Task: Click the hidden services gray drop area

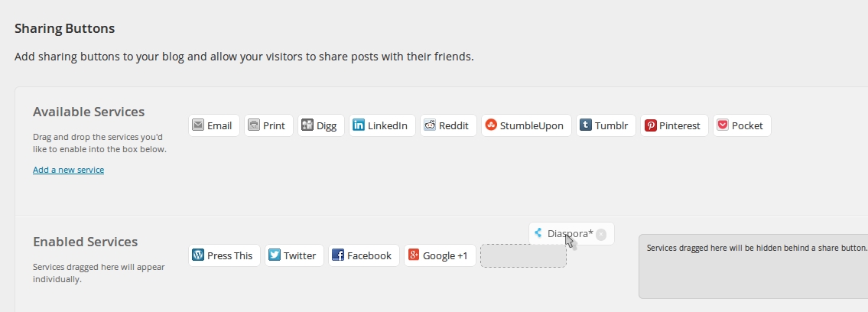Action: tap(753, 275)
